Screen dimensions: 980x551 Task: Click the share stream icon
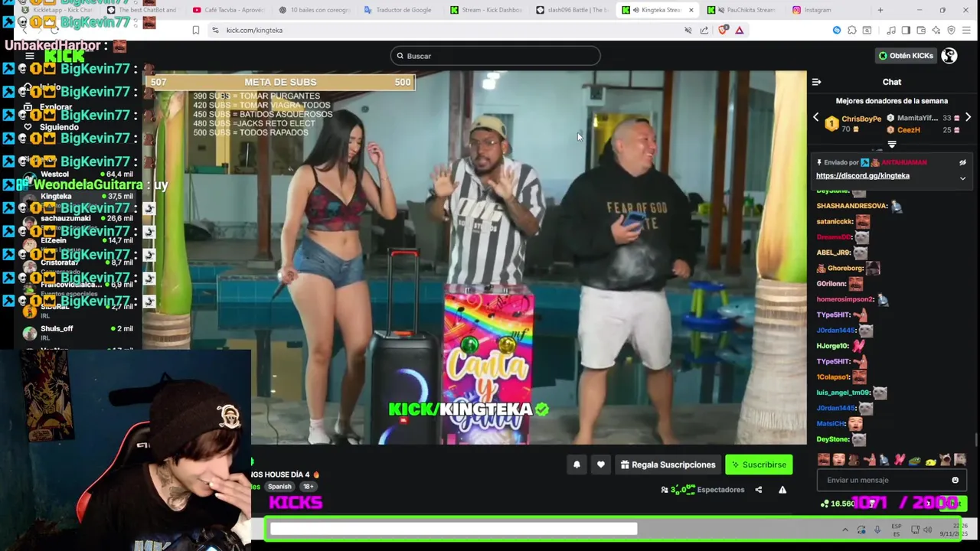759,490
